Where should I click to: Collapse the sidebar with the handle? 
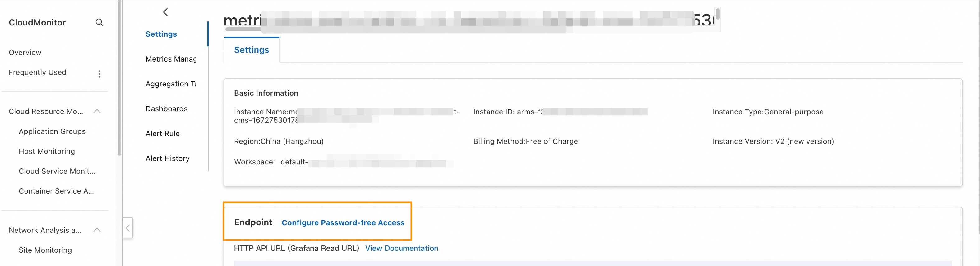pyautogui.click(x=128, y=228)
